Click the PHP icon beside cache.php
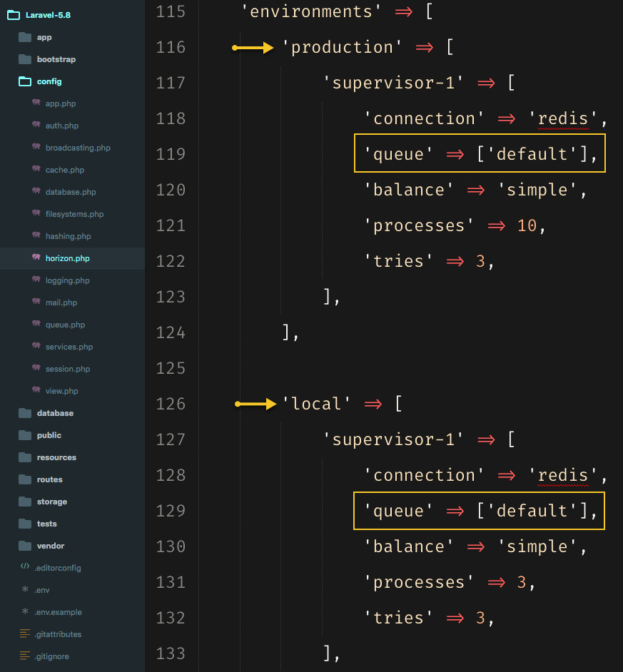The height and width of the screenshot is (672, 623). (x=36, y=169)
